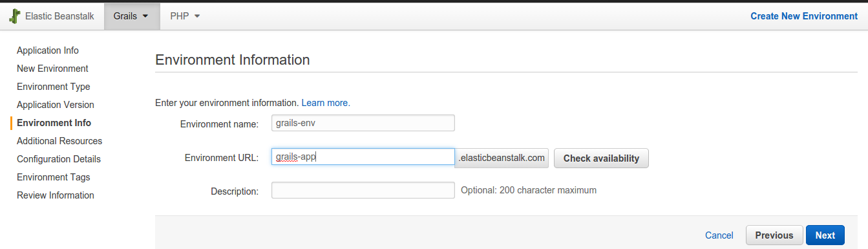
Task: Select Environment Tags in sidebar
Action: 54,177
